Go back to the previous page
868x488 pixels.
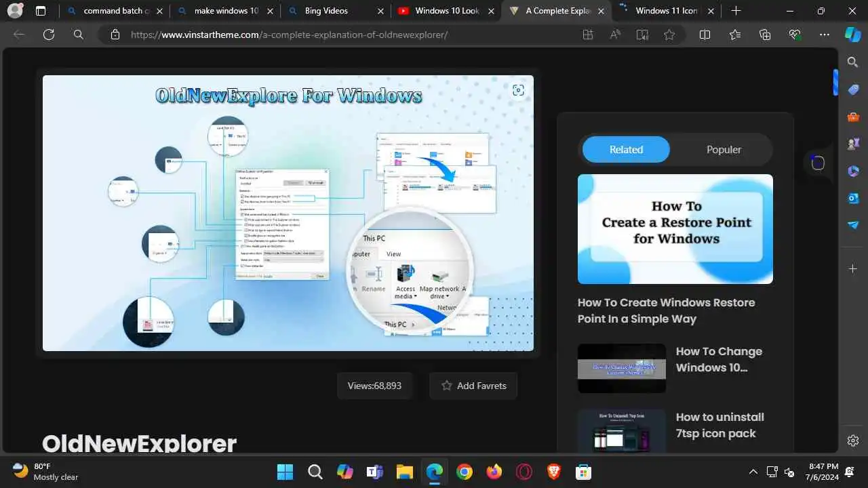19,35
